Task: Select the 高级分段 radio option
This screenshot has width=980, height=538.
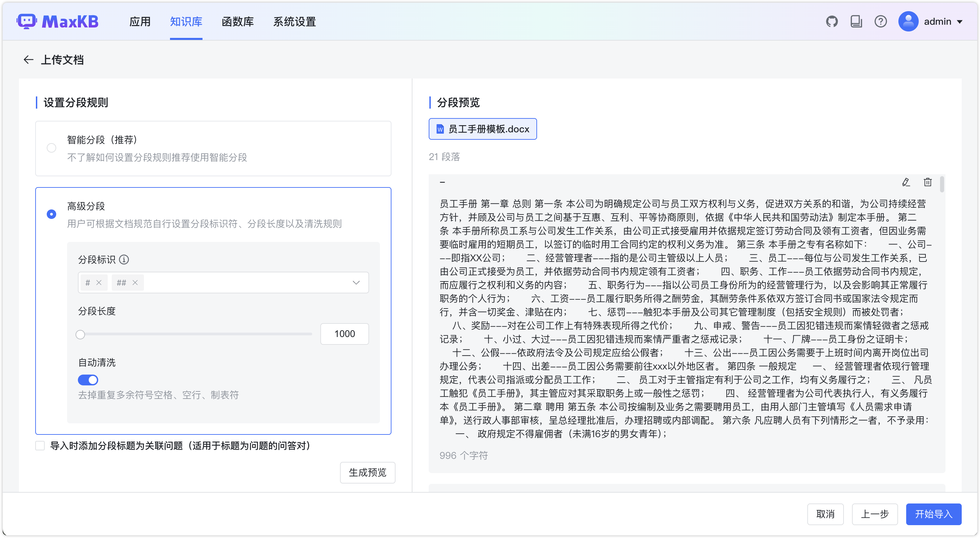Action: click(x=51, y=214)
